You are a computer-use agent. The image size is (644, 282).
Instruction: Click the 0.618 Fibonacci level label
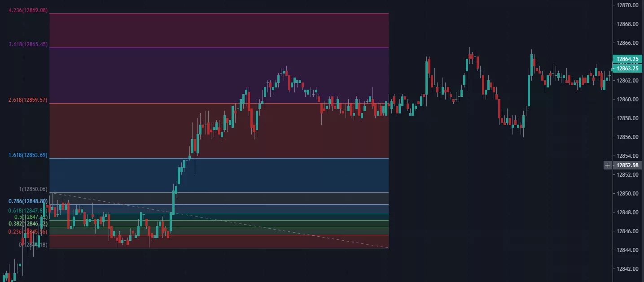pos(28,211)
